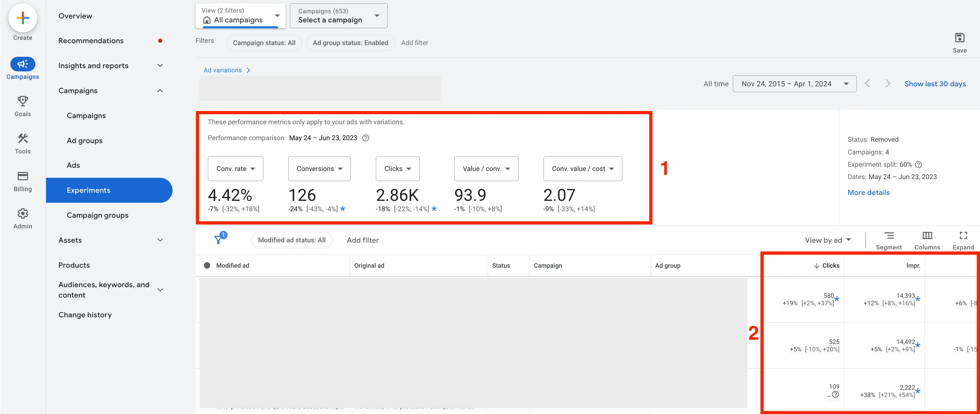
Task: Open the Admin gear icon
Action: 23,213
